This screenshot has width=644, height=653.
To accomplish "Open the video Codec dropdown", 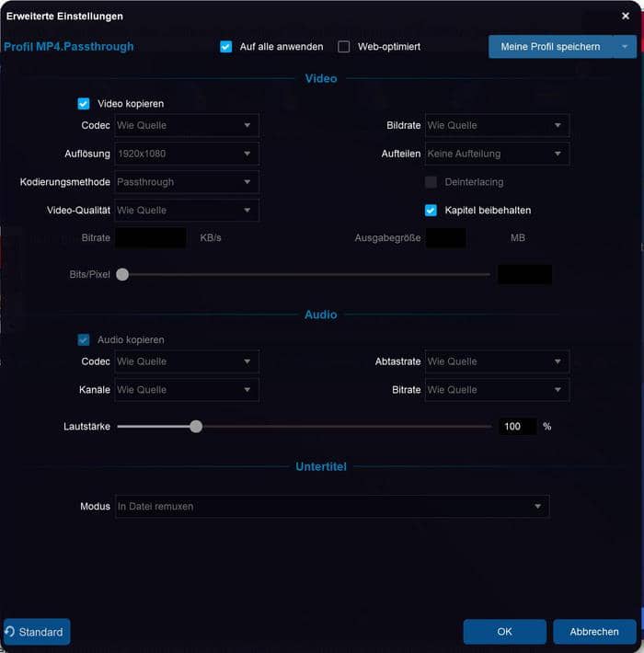I will click(x=186, y=125).
